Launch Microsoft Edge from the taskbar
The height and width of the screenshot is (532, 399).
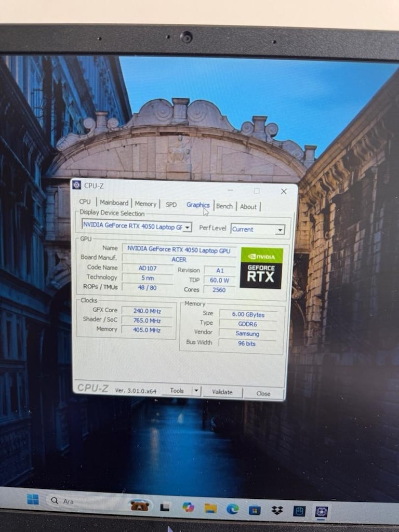click(232, 509)
